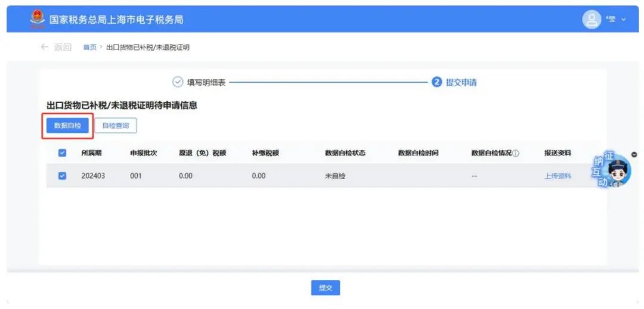Open the 自检查询 button

pyautogui.click(x=116, y=126)
